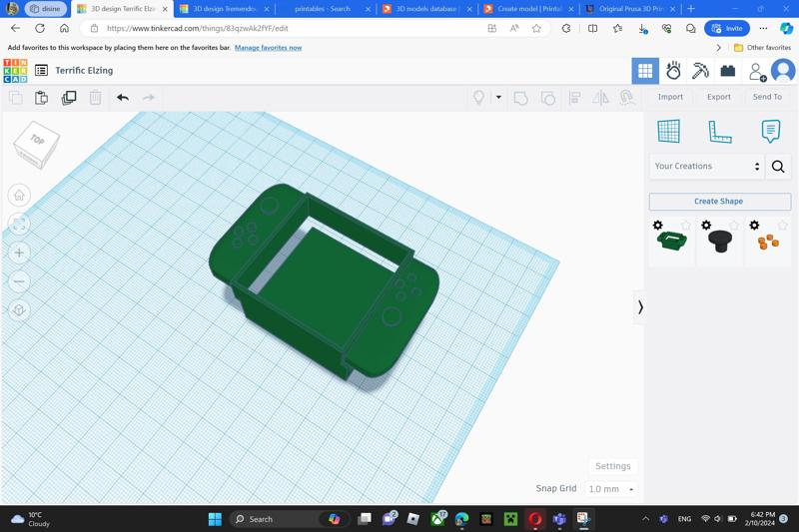Click the Tinkercad logo

[x=15, y=71]
